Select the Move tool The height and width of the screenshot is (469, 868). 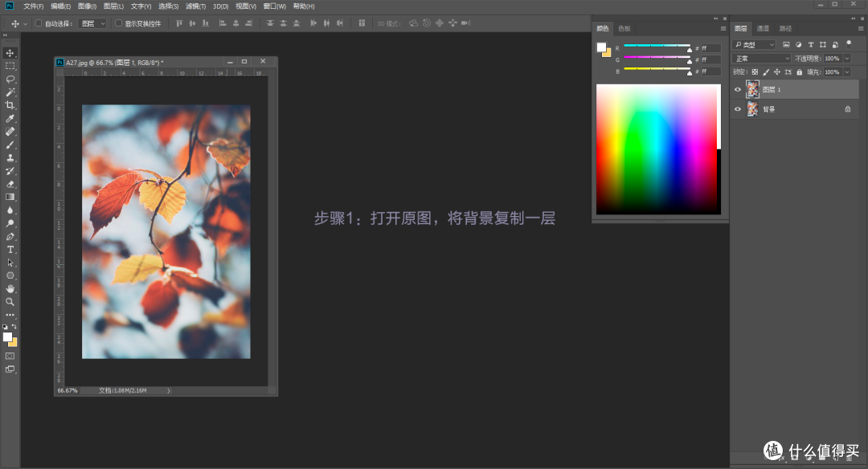pos(10,52)
